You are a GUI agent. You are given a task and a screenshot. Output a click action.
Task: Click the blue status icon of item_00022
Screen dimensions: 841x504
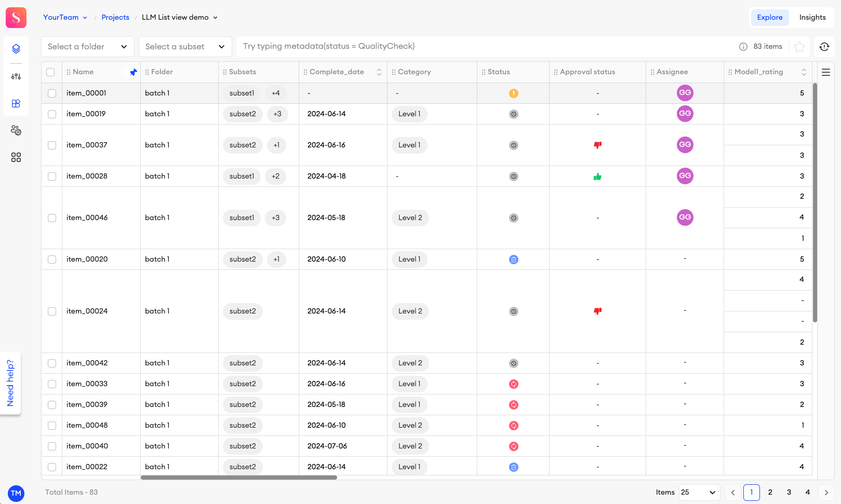[514, 467]
